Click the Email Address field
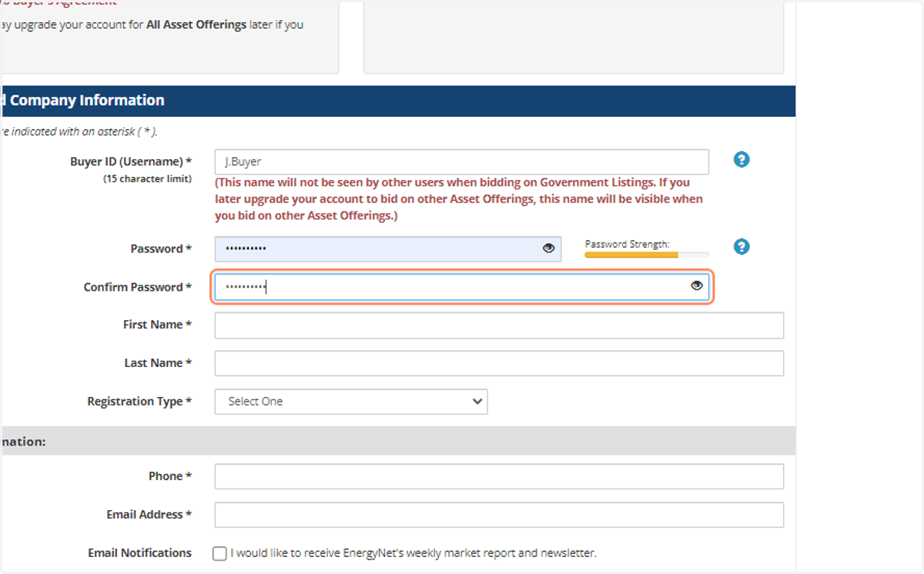Image resolution: width=924 pixels, height=574 pixels. click(499, 515)
